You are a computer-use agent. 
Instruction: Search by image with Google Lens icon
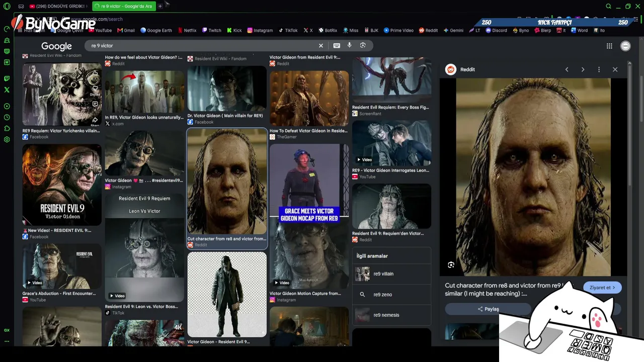click(363, 46)
